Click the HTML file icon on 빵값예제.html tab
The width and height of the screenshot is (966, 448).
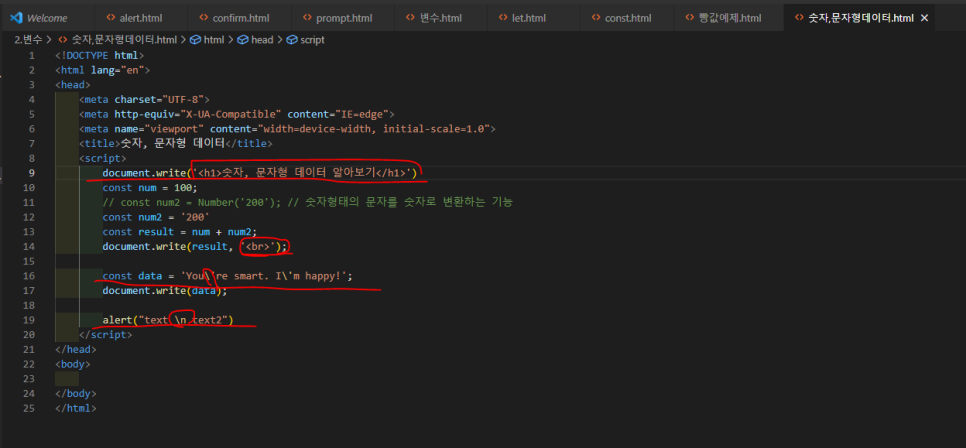coord(689,18)
